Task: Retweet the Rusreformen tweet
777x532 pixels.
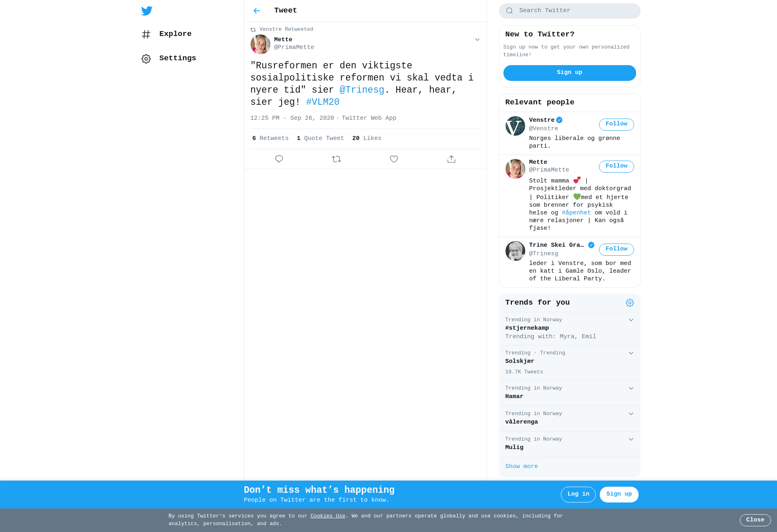Action: pos(336,159)
